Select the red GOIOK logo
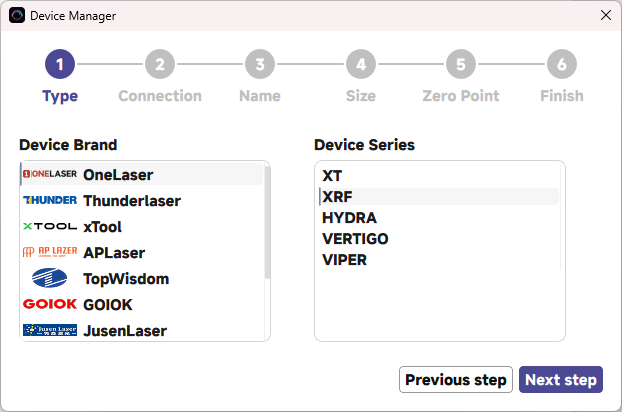622x412 pixels. [x=50, y=304]
